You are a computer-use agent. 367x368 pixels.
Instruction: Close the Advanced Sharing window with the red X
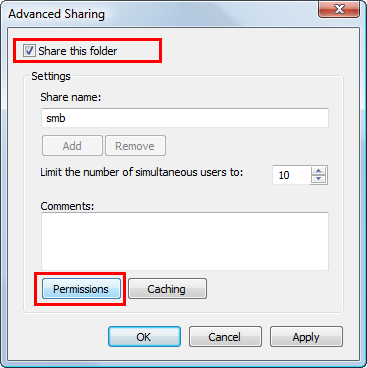pyautogui.click(x=339, y=9)
